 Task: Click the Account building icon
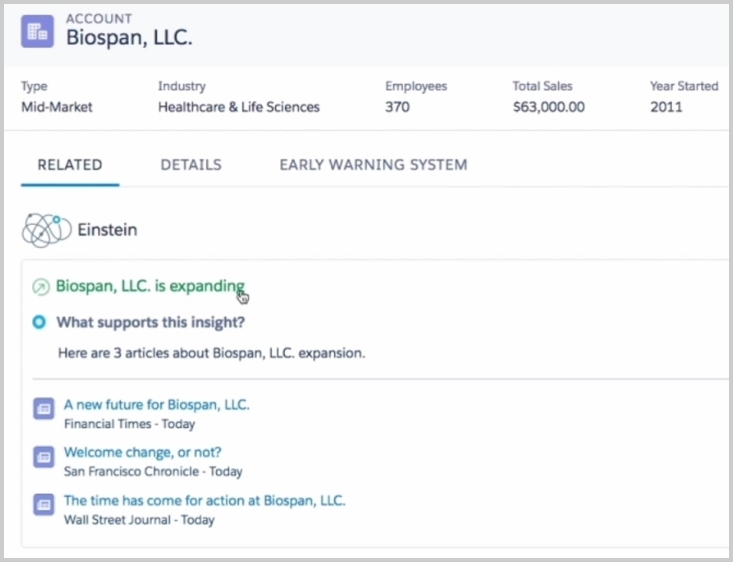pyautogui.click(x=38, y=30)
